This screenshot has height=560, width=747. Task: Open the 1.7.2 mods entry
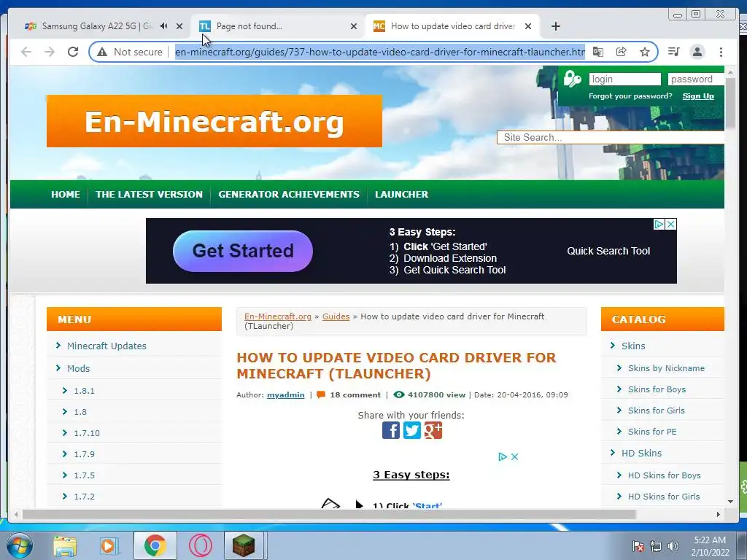85,496
